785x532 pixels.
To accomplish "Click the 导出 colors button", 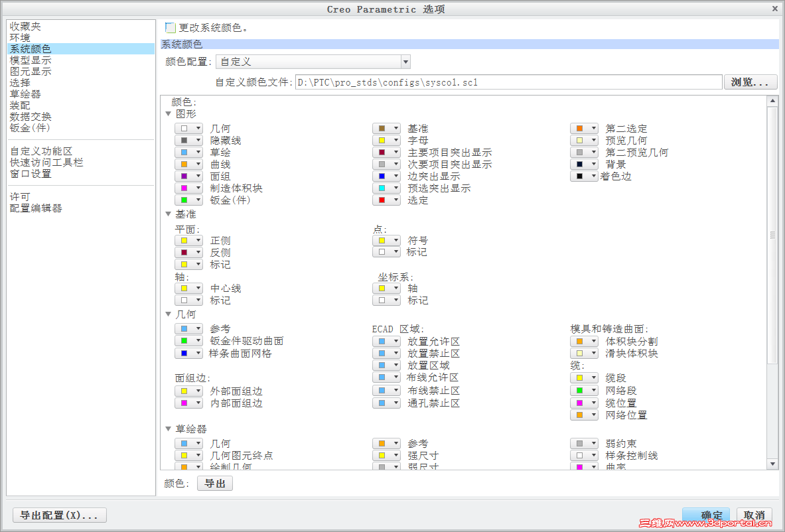I will pos(215,484).
